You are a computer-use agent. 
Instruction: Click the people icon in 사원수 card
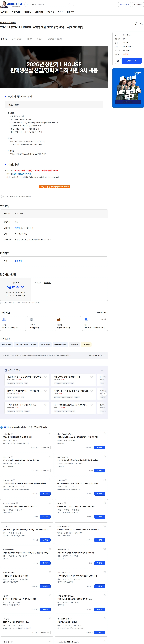point(4,319)
